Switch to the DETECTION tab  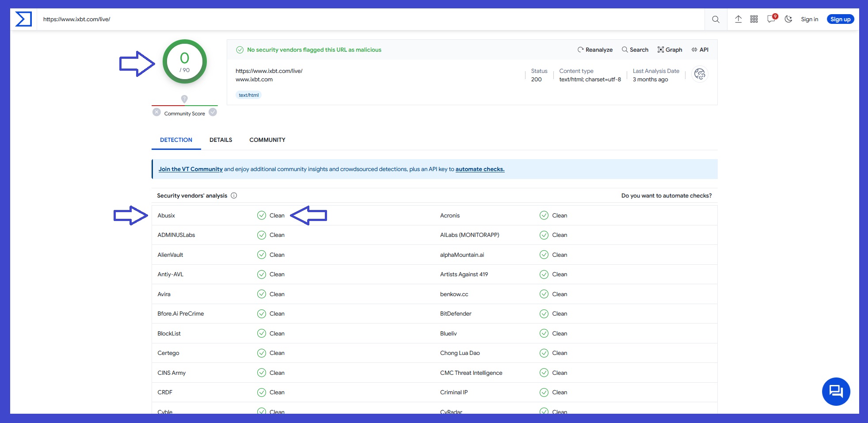[x=176, y=140]
